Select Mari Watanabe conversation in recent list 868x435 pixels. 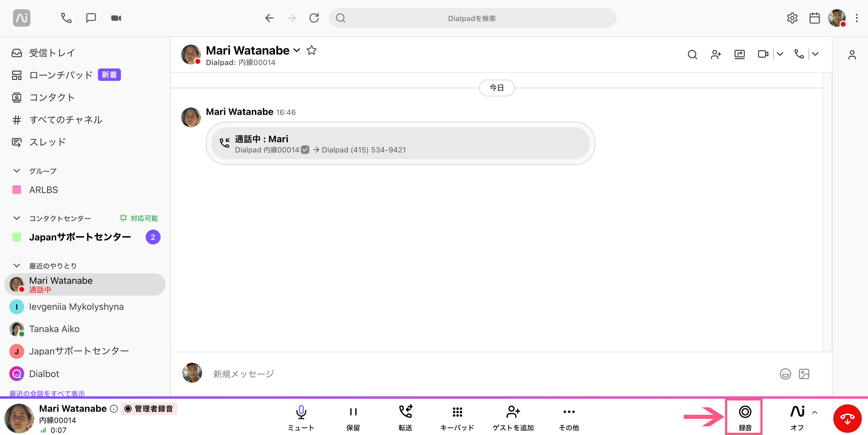coord(85,284)
